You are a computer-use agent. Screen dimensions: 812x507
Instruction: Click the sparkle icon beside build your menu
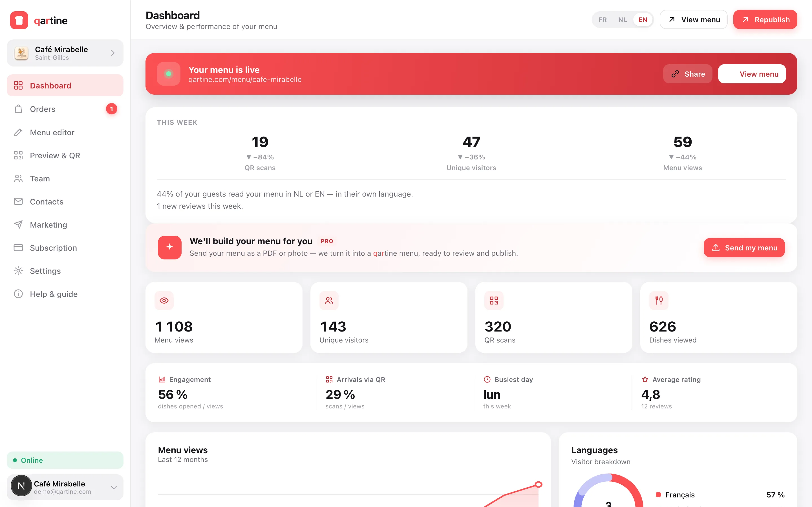tap(170, 248)
